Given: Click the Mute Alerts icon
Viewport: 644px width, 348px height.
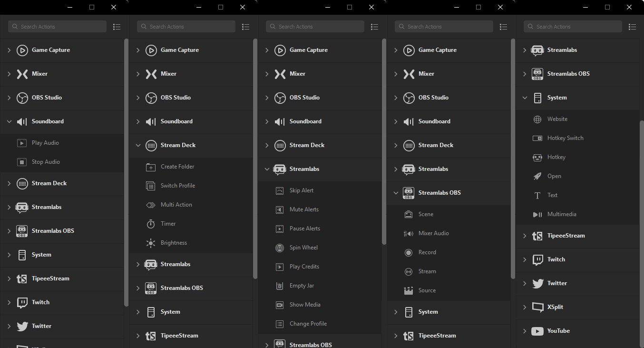Looking at the screenshot, I should point(280,209).
